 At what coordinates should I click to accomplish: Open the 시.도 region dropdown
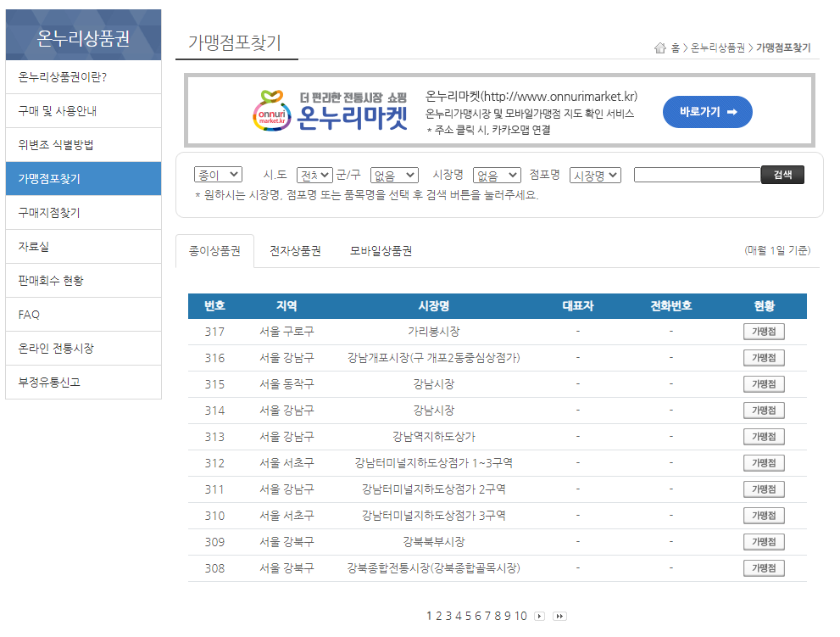click(314, 175)
